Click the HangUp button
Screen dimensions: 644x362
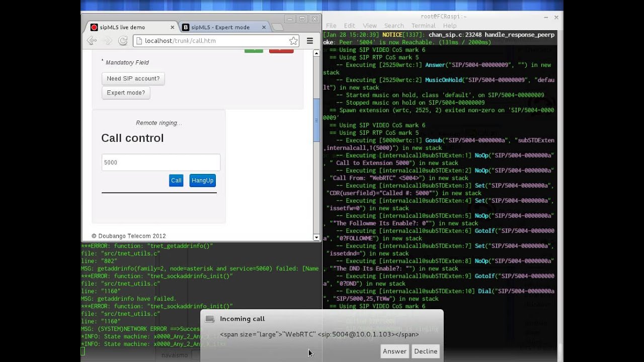coord(202,180)
